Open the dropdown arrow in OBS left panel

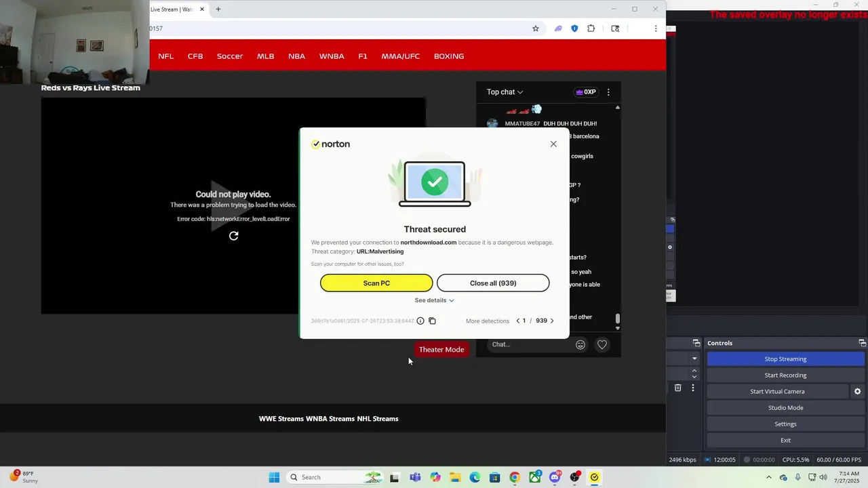coord(694,359)
